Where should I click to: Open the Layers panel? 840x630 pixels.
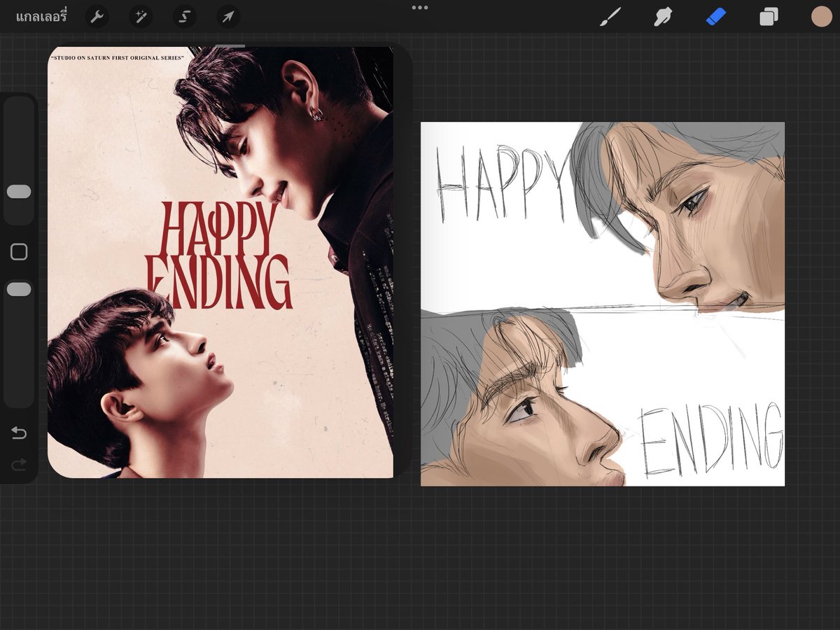click(x=769, y=17)
